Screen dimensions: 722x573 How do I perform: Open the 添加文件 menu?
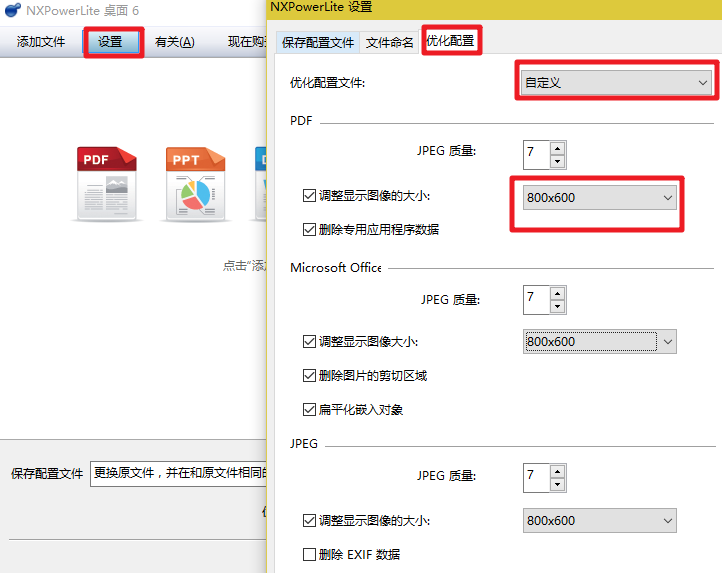[x=41, y=42]
